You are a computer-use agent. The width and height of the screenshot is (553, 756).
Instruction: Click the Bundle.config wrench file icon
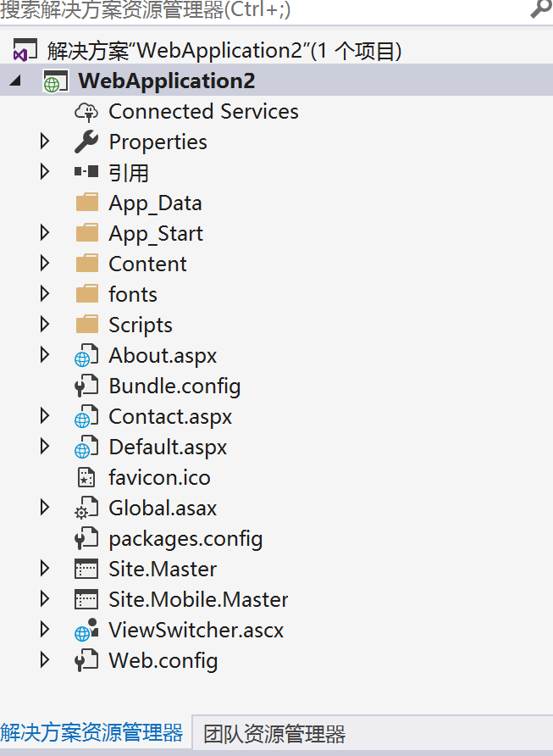86,386
